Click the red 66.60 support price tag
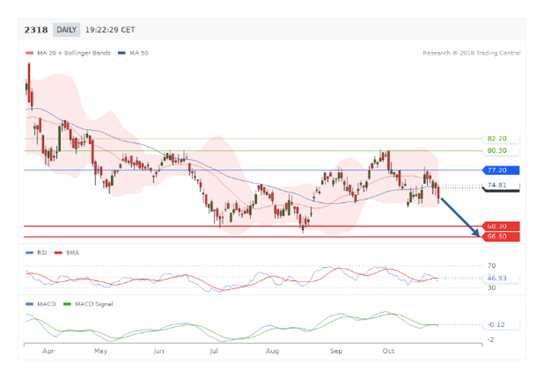 (x=501, y=236)
